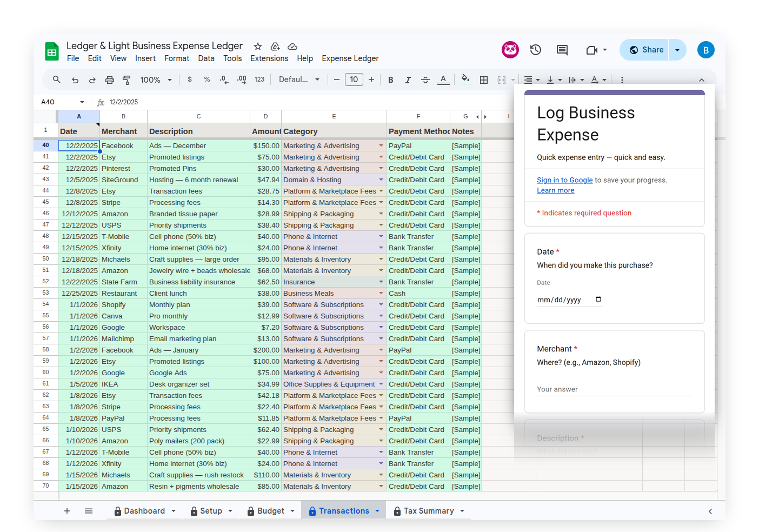The image size is (759, 532).
Task: Open version history clock icon
Action: (x=536, y=50)
